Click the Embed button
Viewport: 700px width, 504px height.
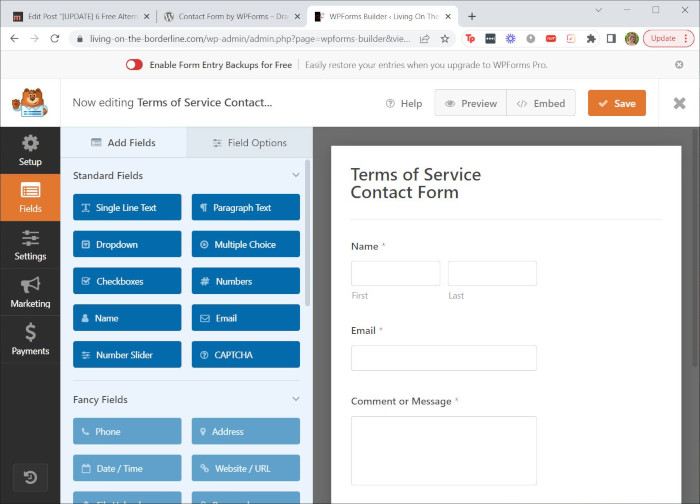[x=541, y=103]
